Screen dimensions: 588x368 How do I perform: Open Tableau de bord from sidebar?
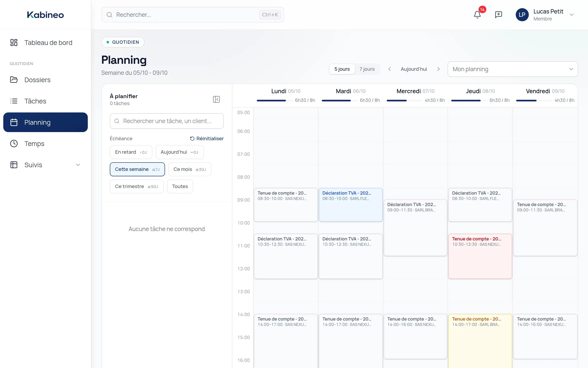tap(46, 43)
